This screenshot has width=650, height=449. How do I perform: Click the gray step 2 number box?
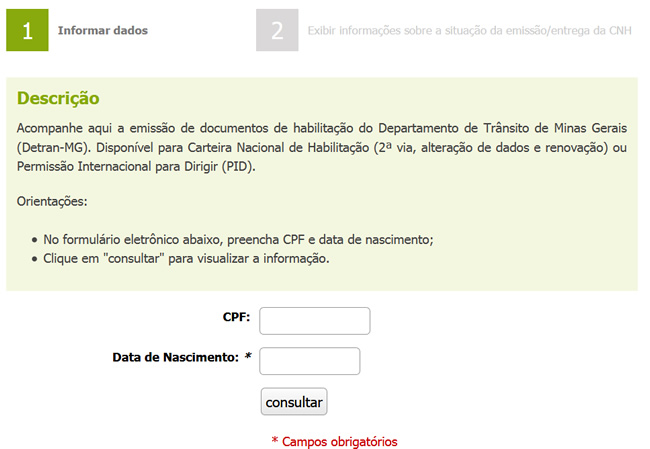click(277, 30)
